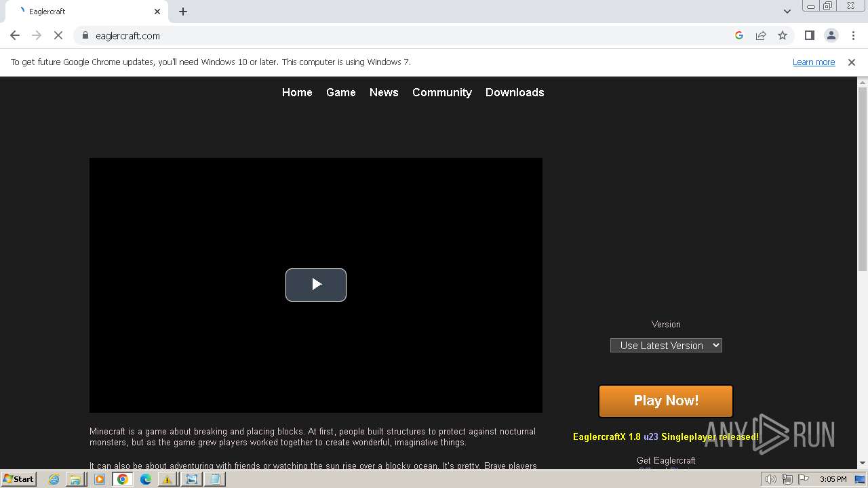Open the Home menu item
868x488 pixels.
(297, 92)
